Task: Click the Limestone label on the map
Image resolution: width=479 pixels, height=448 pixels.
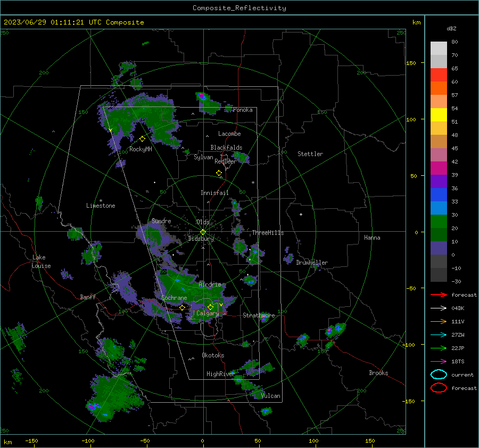Action: [101, 206]
